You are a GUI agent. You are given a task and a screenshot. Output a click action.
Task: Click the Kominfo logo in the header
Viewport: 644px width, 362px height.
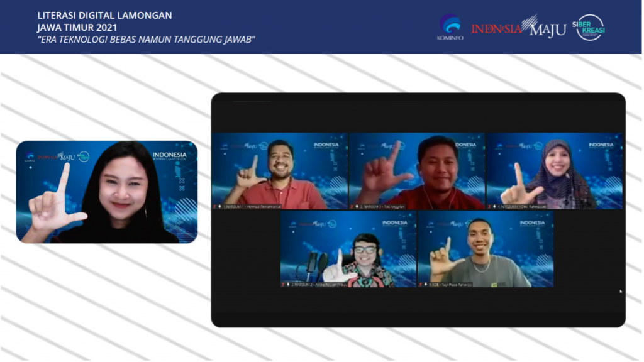point(450,27)
